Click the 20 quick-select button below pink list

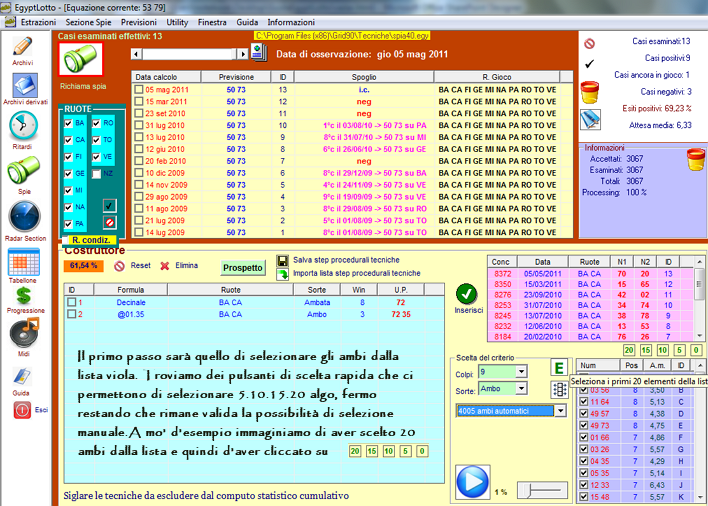click(x=629, y=350)
